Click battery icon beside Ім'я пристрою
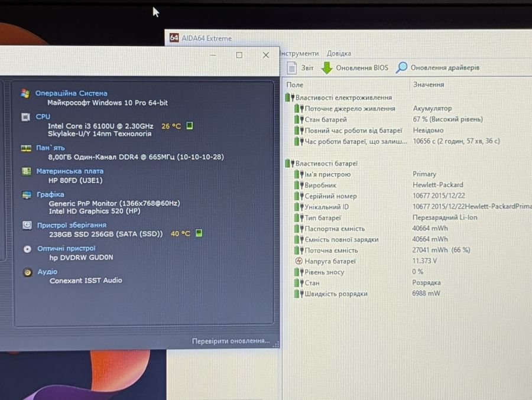The image size is (532, 400). coord(299,174)
